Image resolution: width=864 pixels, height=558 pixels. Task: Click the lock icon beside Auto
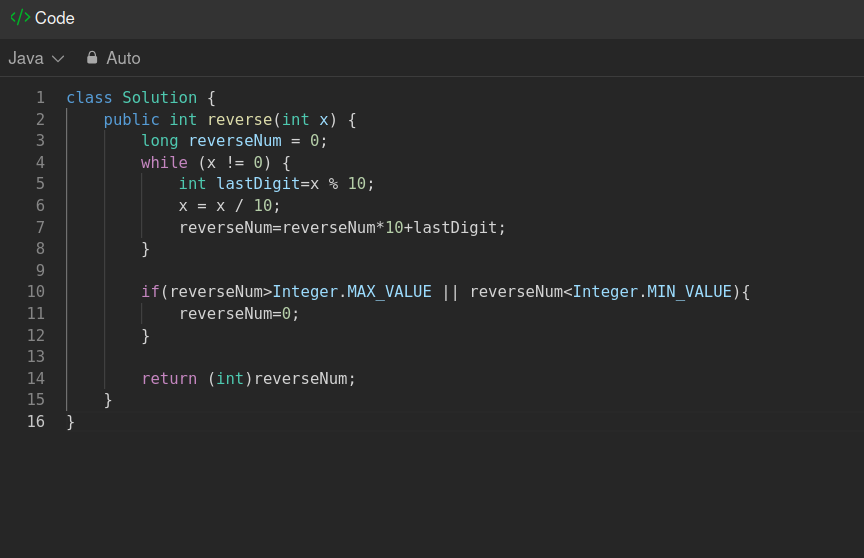click(x=92, y=58)
